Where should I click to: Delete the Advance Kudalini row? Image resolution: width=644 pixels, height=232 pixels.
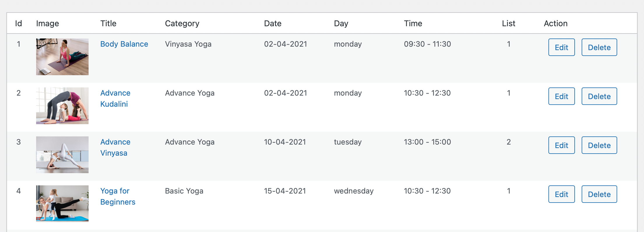pyautogui.click(x=599, y=96)
